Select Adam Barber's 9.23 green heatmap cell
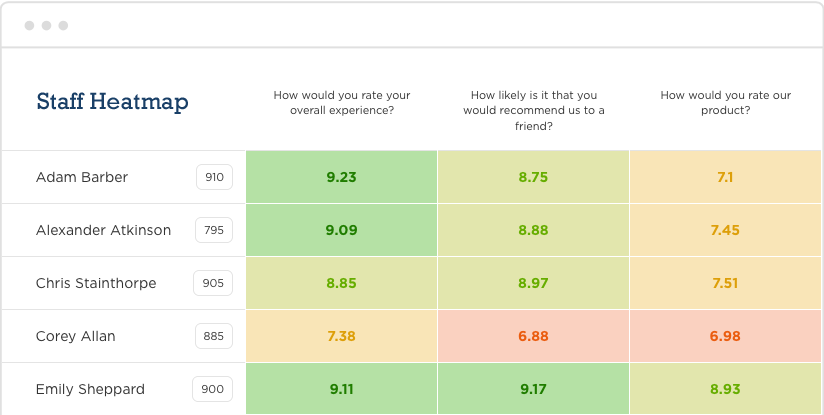Screen dimensions: 824x415 (x=341, y=177)
